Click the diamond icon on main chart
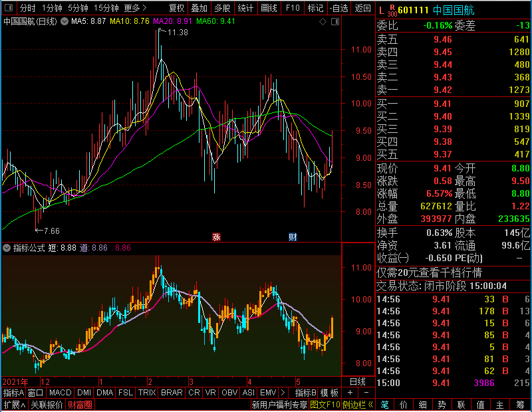Viewport: 532px width, 412px height. tap(323, 22)
